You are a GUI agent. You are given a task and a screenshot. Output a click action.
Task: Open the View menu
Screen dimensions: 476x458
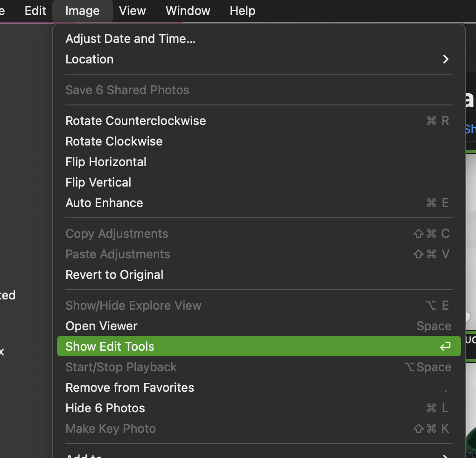(x=132, y=11)
